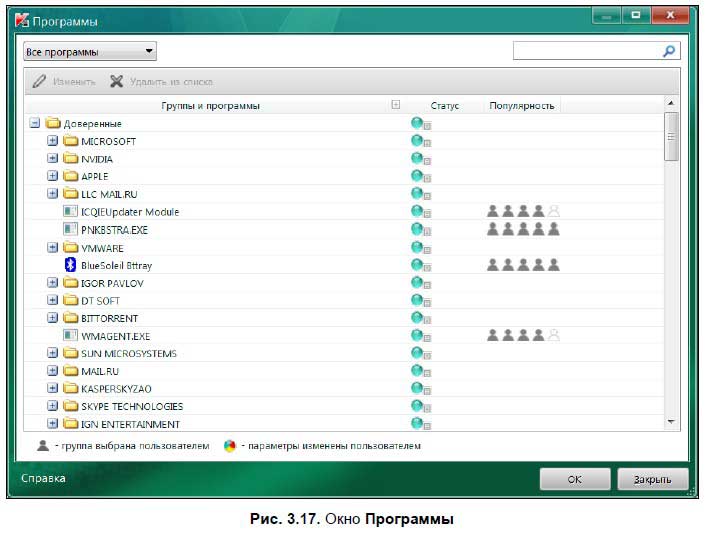Click status globe icon for IGOR PAVLOV
The height and width of the screenshot is (533, 705).
pyautogui.click(x=417, y=282)
